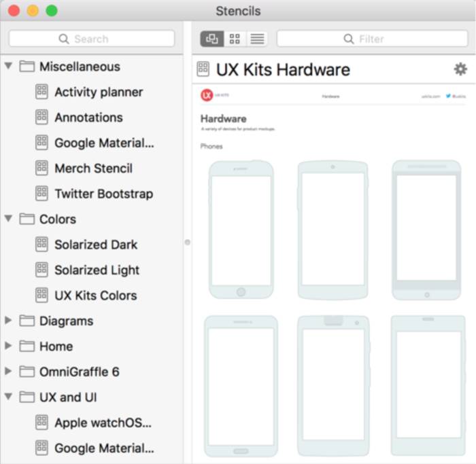Select the Solarized Dark stencil
The height and width of the screenshot is (464, 476).
click(96, 245)
